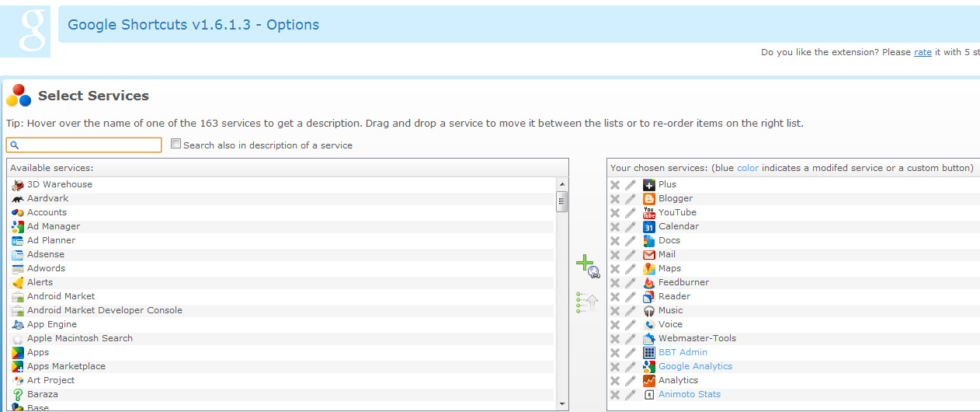Image resolution: width=980 pixels, height=412 pixels.
Task: Edit Blogger with the pencil icon
Action: click(631, 199)
